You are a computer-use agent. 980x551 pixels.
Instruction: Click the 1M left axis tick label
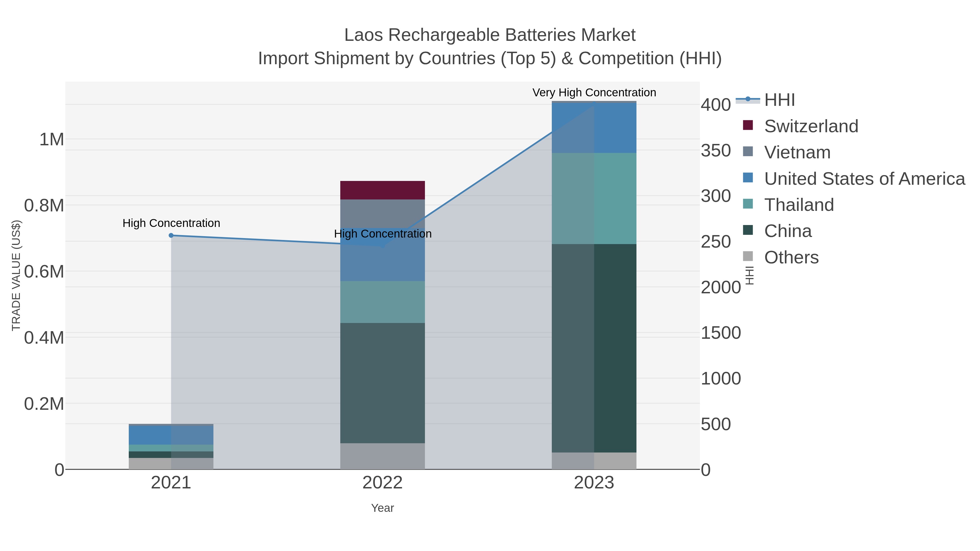coord(52,140)
